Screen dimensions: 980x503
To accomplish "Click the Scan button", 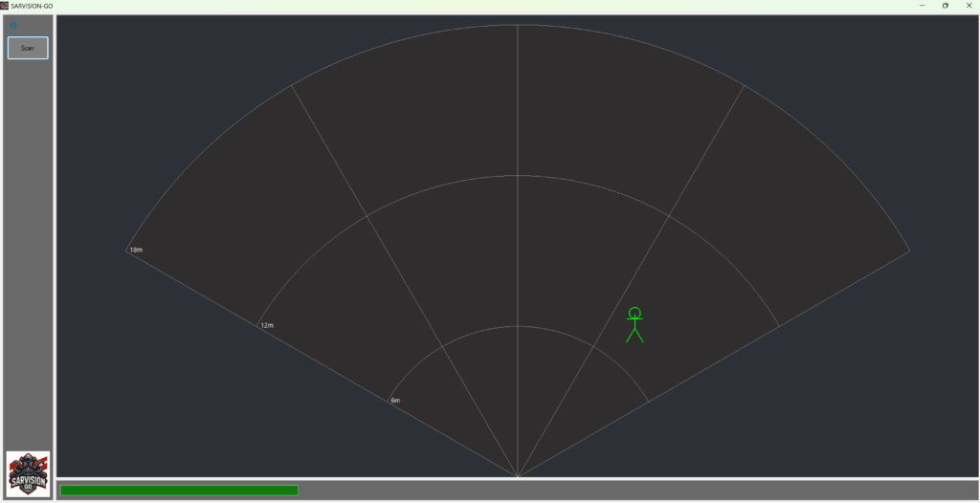I will coord(28,48).
